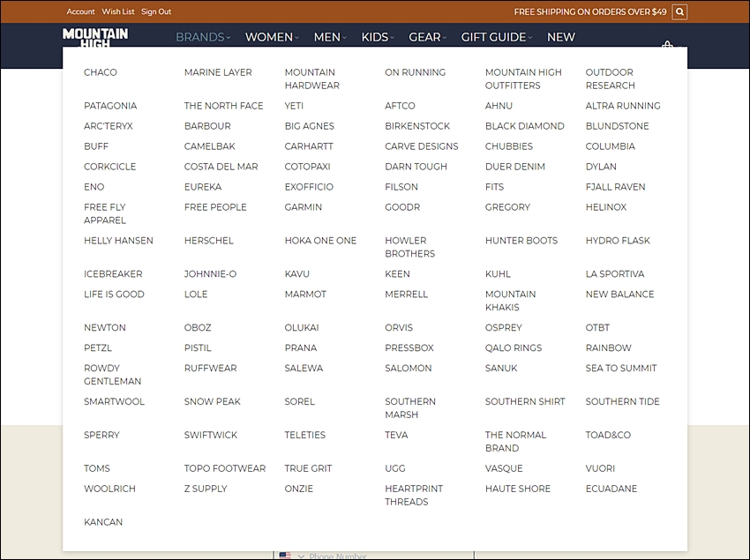
Task: Select the Qalo Rings brand
Action: [x=514, y=347]
